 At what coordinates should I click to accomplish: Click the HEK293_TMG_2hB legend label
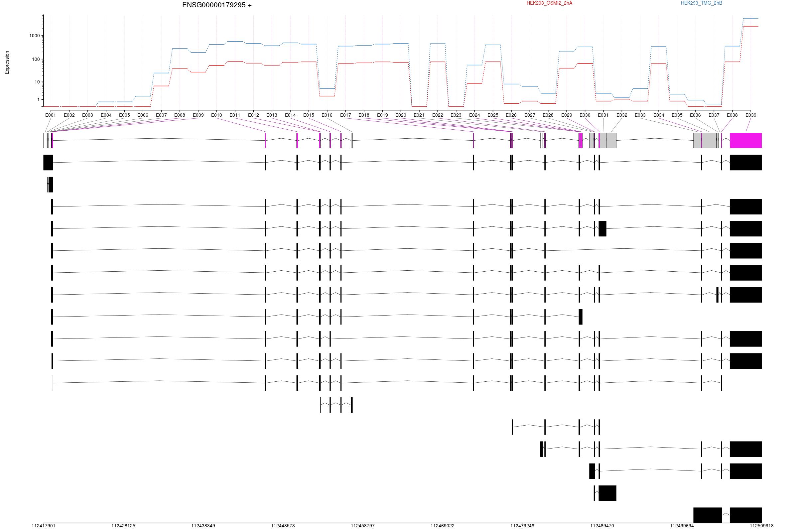pyautogui.click(x=701, y=3)
